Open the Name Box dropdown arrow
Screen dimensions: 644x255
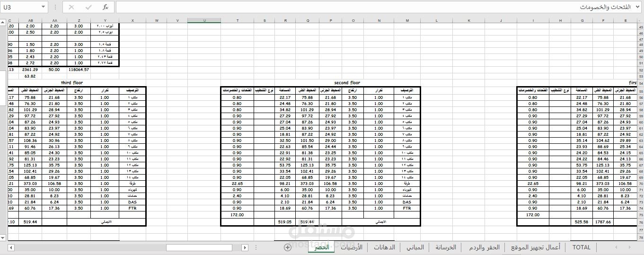click(43, 7)
